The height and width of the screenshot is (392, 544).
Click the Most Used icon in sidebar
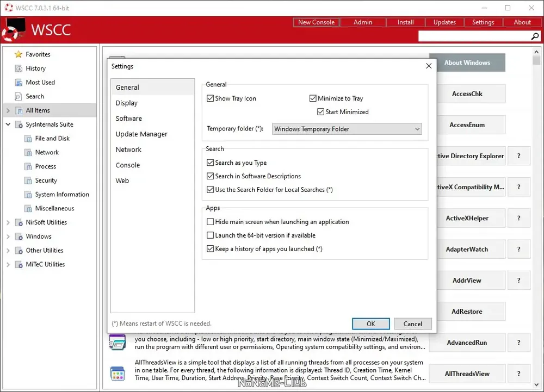(x=18, y=83)
